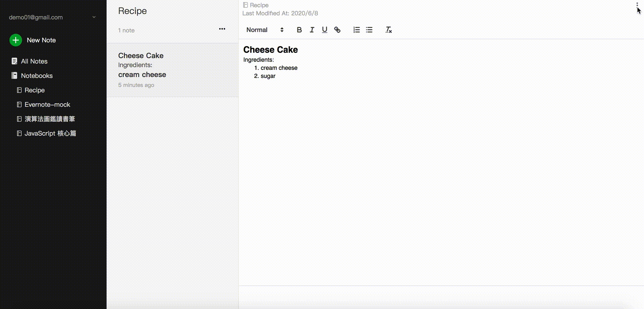Open the 演算法圖鑑讀書筆 notebook
The height and width of the screenshot is (309, 644).
point(46,119)
